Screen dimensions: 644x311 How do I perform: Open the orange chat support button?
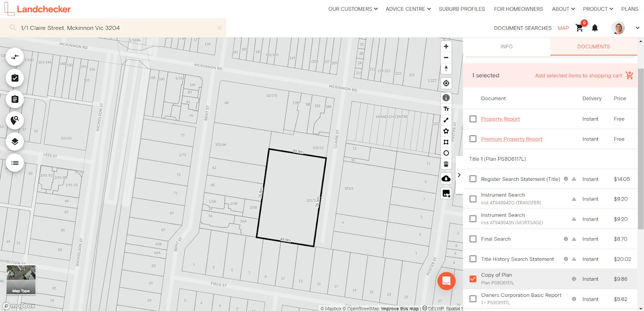(x=446, y=281)
